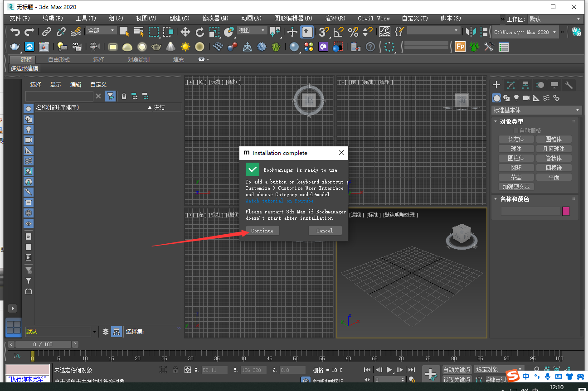The image size is (588, 391).
Task: Open the 视图 reference coordinate dropdown
Action: 252,31
